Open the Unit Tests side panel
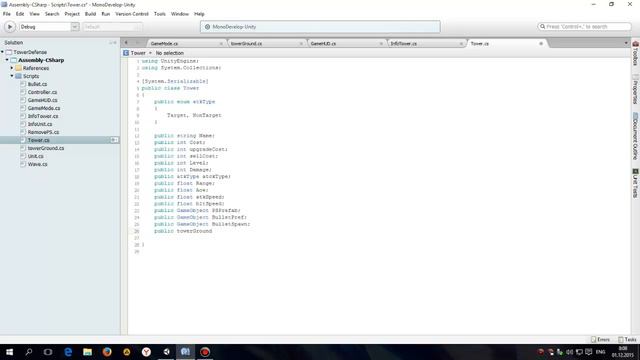The image size is (640, 360). coord(636,183)
